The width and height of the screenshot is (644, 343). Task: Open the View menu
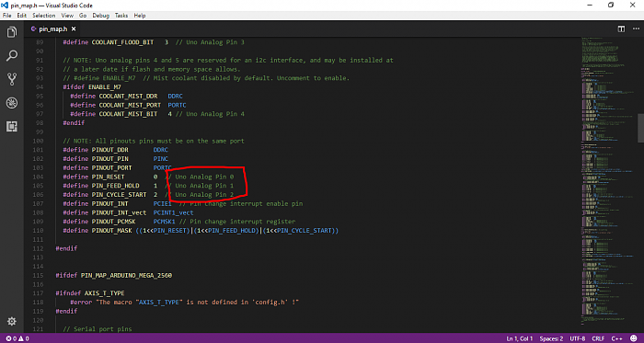[x=67, y=16]
